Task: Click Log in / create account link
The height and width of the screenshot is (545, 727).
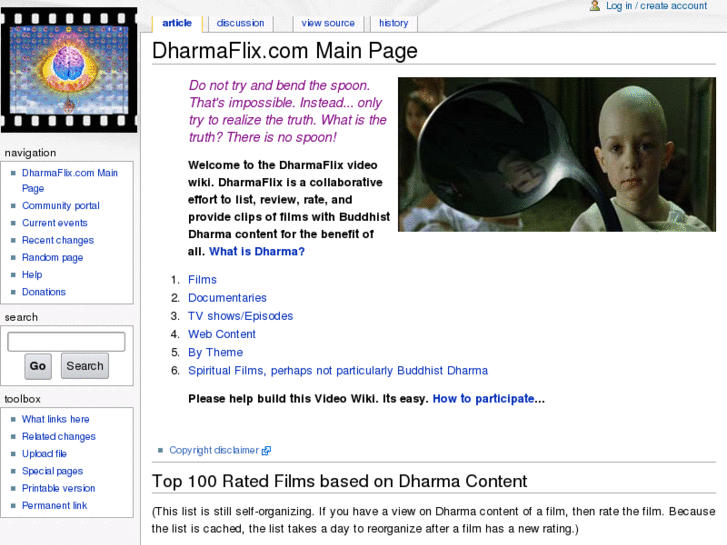Action: coord(656,6)
